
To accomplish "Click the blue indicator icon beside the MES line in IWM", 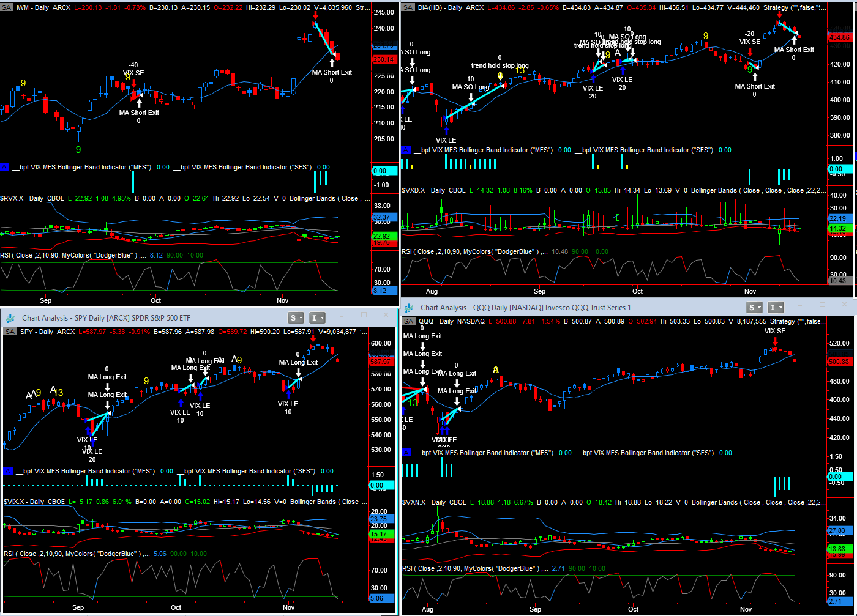I will coord(5,167).
